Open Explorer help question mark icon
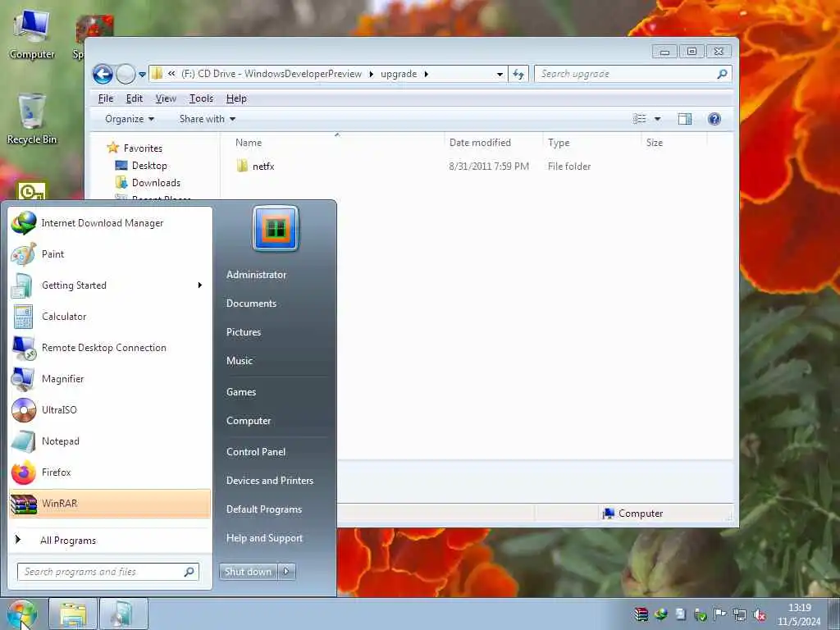The image size is (840, 630). [x=714, y=119]
